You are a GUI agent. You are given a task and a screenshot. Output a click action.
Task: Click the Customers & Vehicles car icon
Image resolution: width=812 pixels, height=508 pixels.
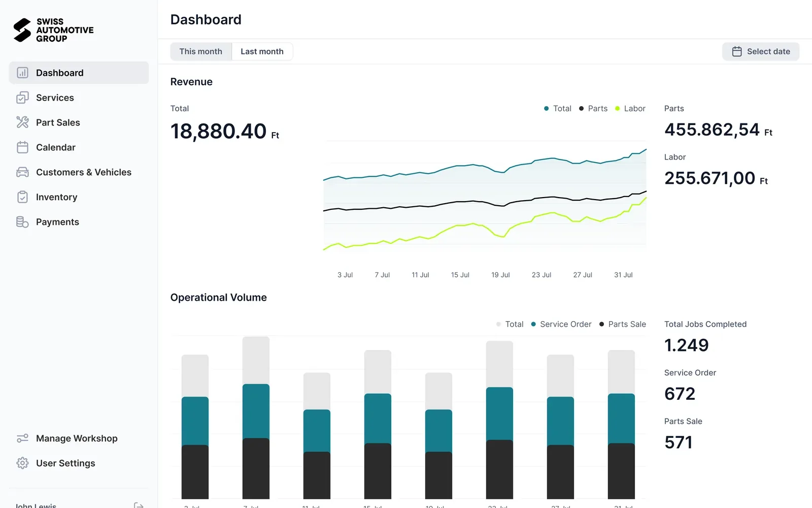click(22, 172)
